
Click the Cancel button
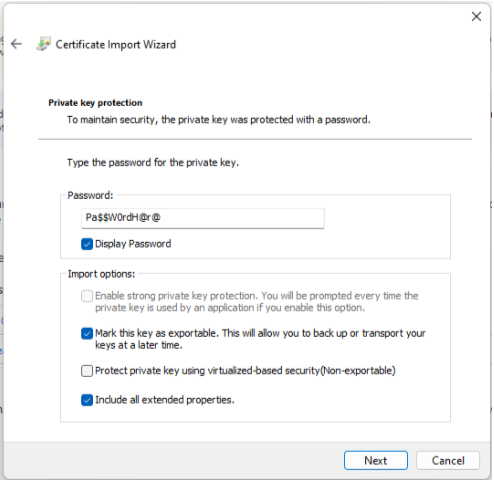click(x=448, y=461)
